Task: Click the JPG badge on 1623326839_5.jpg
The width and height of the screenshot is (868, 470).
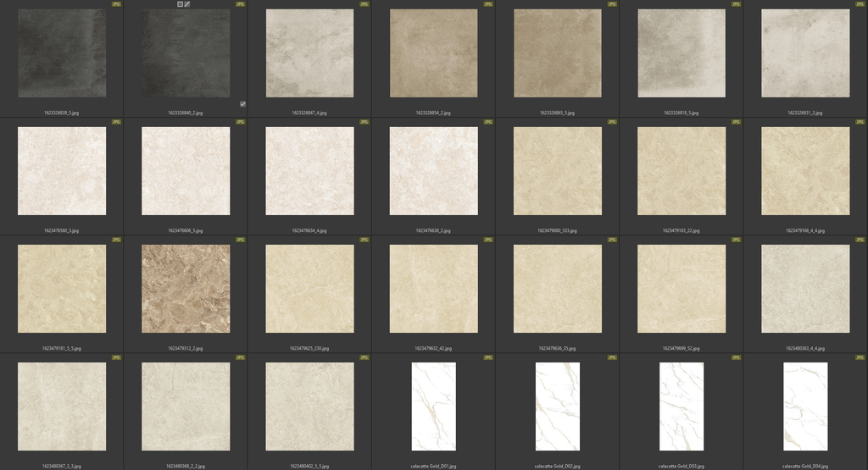Action: [116, 4]
